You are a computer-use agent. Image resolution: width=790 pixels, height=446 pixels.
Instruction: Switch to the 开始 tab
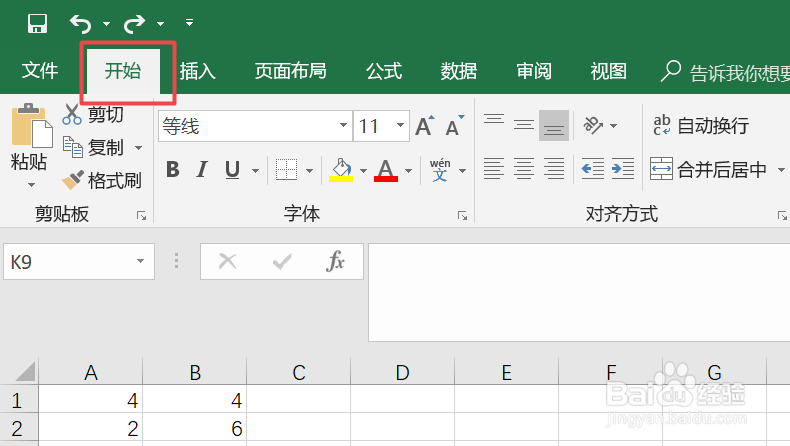123,71
